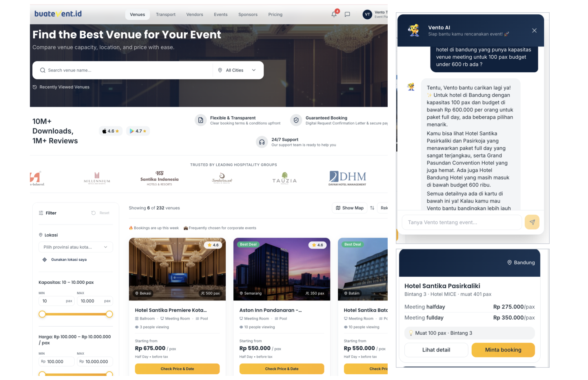Click the Millennium hotels logo
The width and height of the screenshot is (588, 380).
coord(97,178)
